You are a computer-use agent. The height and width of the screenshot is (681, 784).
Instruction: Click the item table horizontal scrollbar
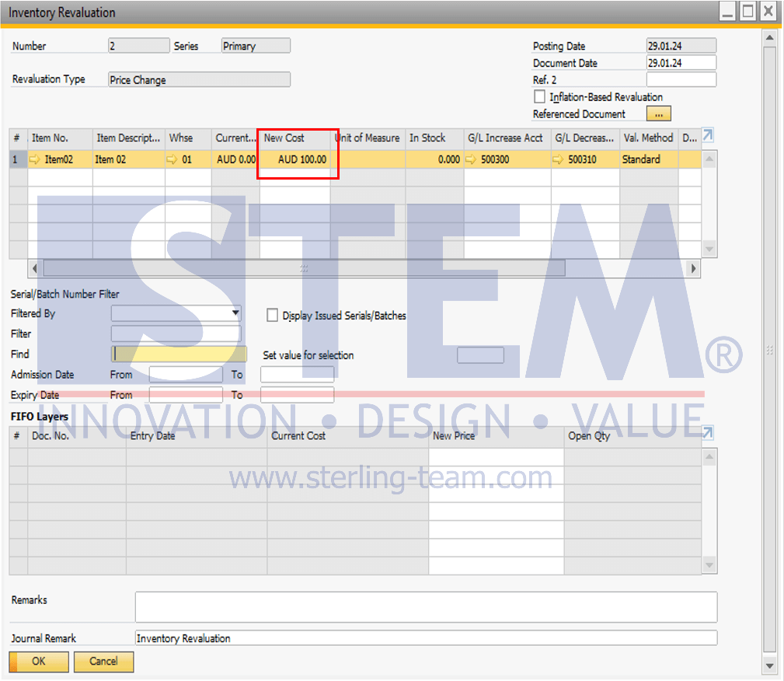coord(304,269)
